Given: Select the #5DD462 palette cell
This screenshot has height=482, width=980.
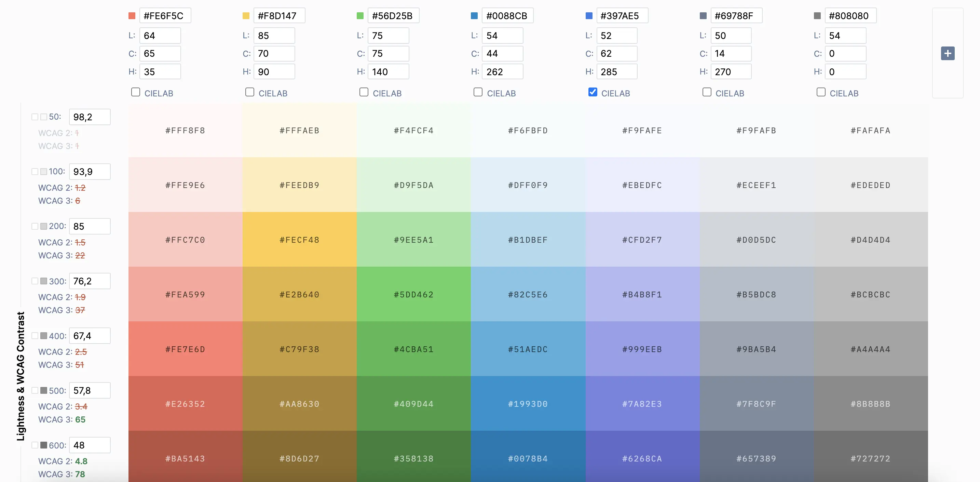Looking at the screenshot, I should click(x=414, y=294).
